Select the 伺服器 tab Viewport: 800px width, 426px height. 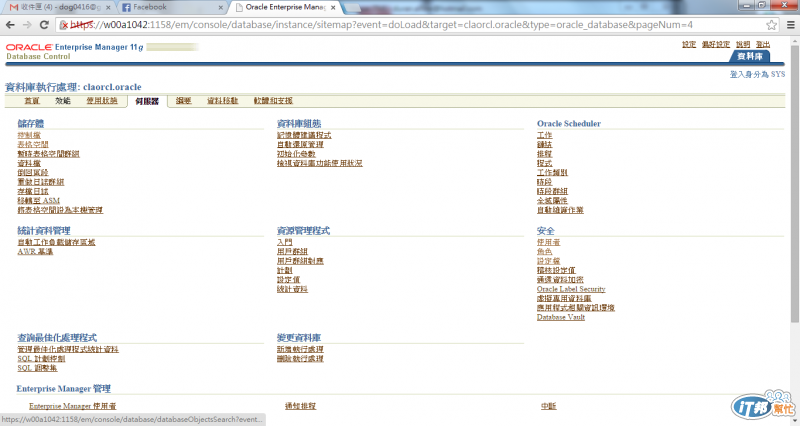pos(147,102)
